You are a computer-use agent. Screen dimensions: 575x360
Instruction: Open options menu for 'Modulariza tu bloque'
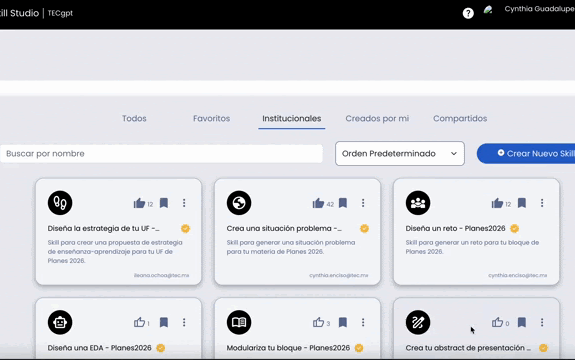[363, 322]
